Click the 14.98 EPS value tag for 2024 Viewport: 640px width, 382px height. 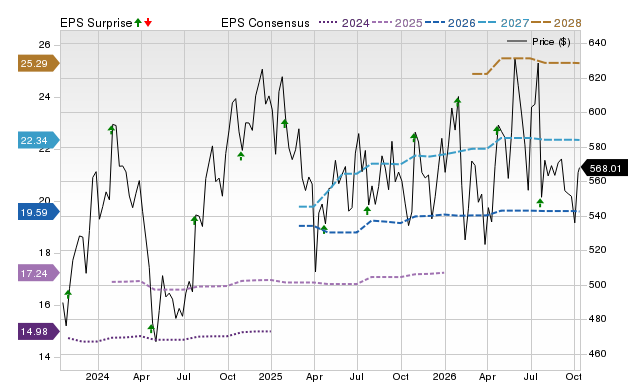38,331
